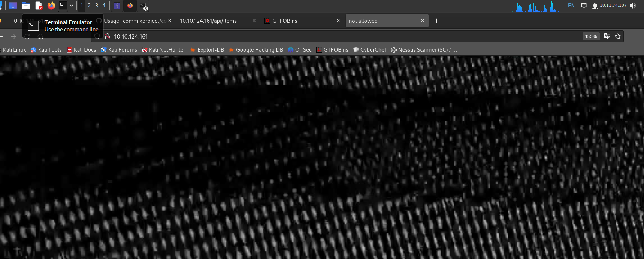Switch to workspace 3
644x259 pixels.
(x=97, y=6)
